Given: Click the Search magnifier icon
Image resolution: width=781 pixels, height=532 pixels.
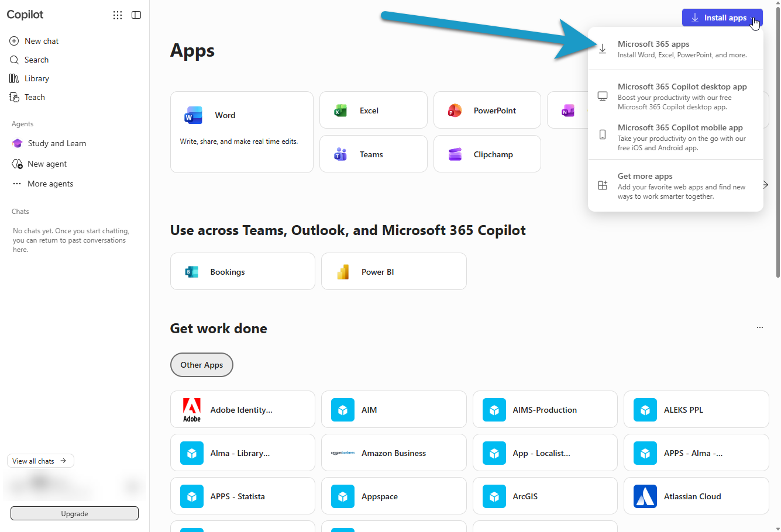Looking at the screenshot, I should [x=14, y=60].
